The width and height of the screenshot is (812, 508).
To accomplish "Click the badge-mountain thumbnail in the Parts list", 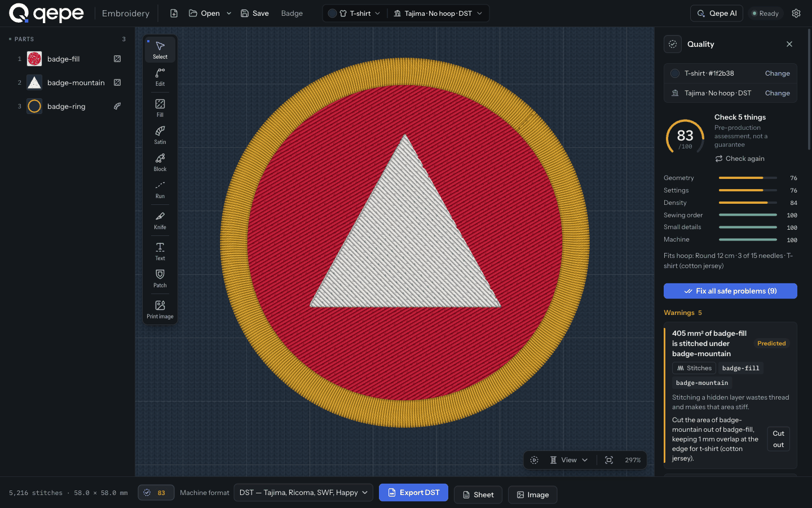I will click(34, 82).
